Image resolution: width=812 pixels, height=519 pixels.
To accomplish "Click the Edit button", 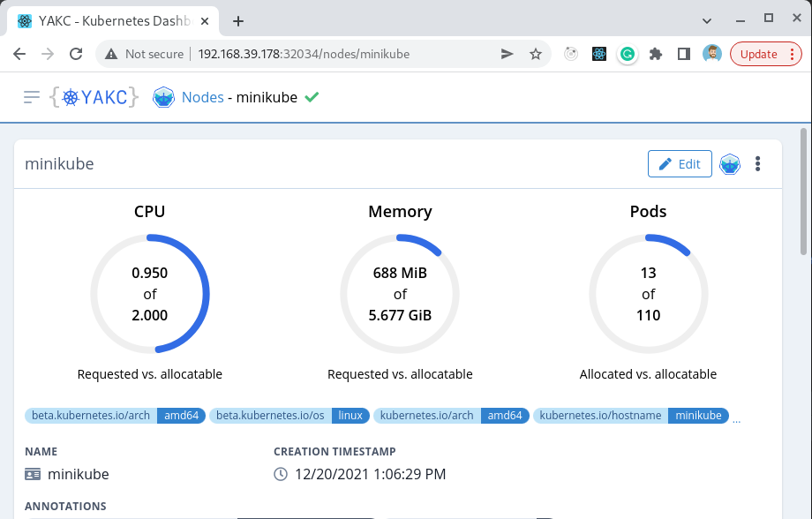I will coord(680,163).
